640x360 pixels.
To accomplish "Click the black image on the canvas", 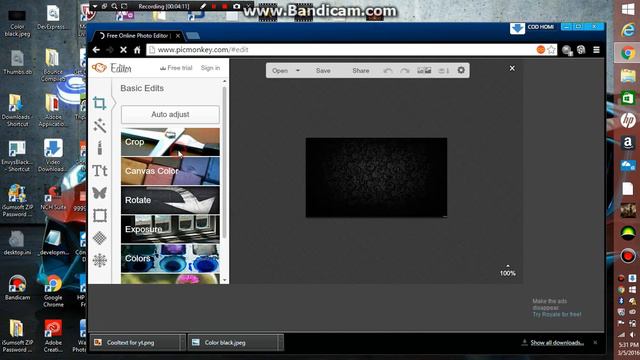I will 376,178.
